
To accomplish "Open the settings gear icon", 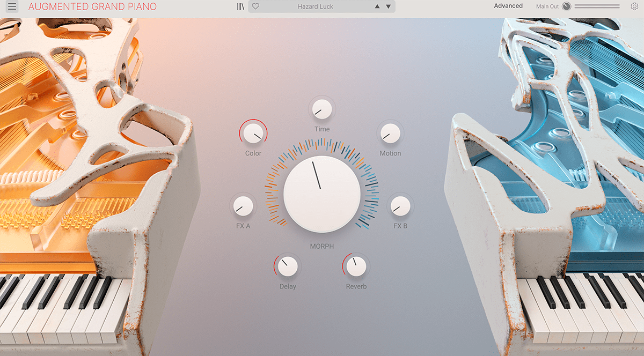I will pos(634,6).
